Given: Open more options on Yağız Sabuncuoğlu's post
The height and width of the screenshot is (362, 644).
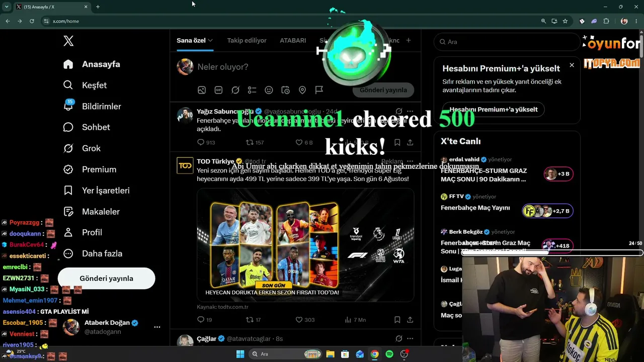Looking at the screenshot, I should click(410, 111).
